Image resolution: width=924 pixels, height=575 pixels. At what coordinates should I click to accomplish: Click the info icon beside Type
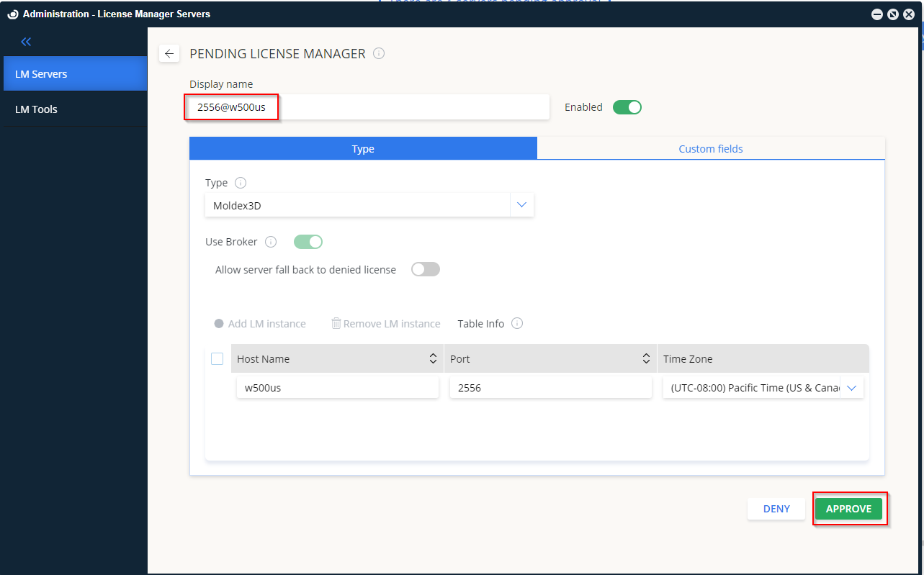click(241, 182)
